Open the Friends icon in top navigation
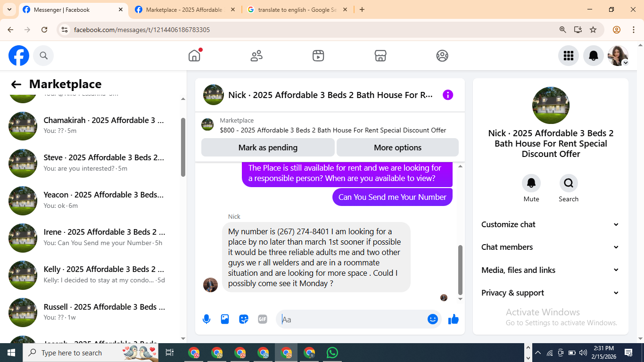The width and height of the screenshot is (644, 362). click(256, 56)
